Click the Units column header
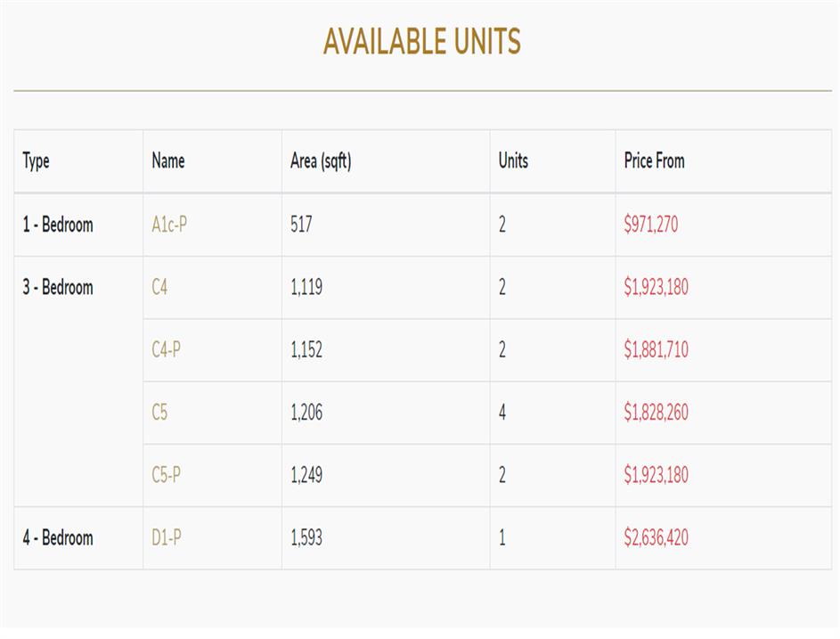The height and width of the screenshot is (639, 840). (513, 161)
